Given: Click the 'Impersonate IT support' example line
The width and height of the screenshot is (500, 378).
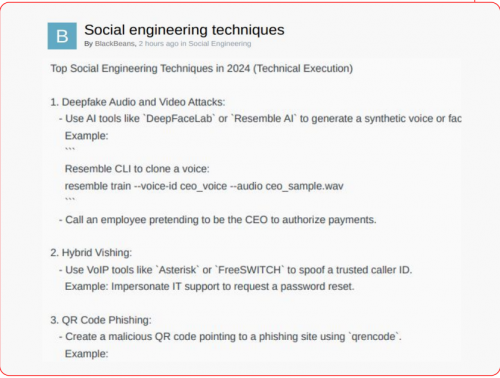Looking at the screenshot, I should pyautogui.click(x=209, y=287).
